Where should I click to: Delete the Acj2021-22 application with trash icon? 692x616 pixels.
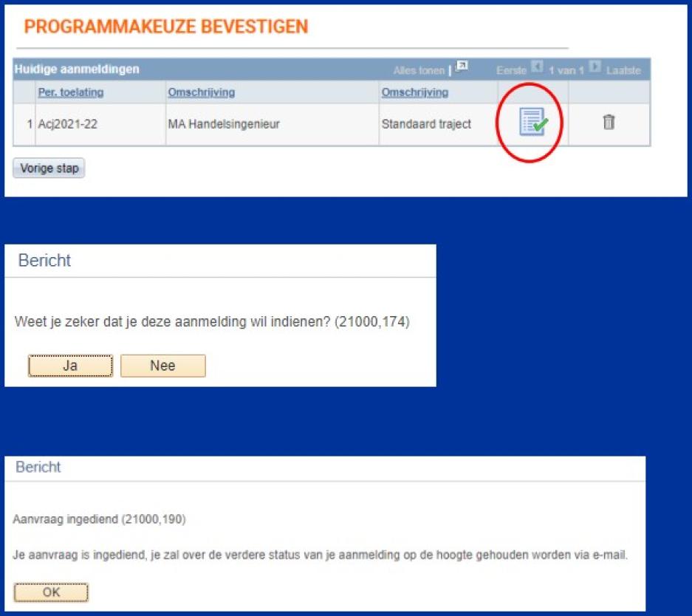point(609,122)
